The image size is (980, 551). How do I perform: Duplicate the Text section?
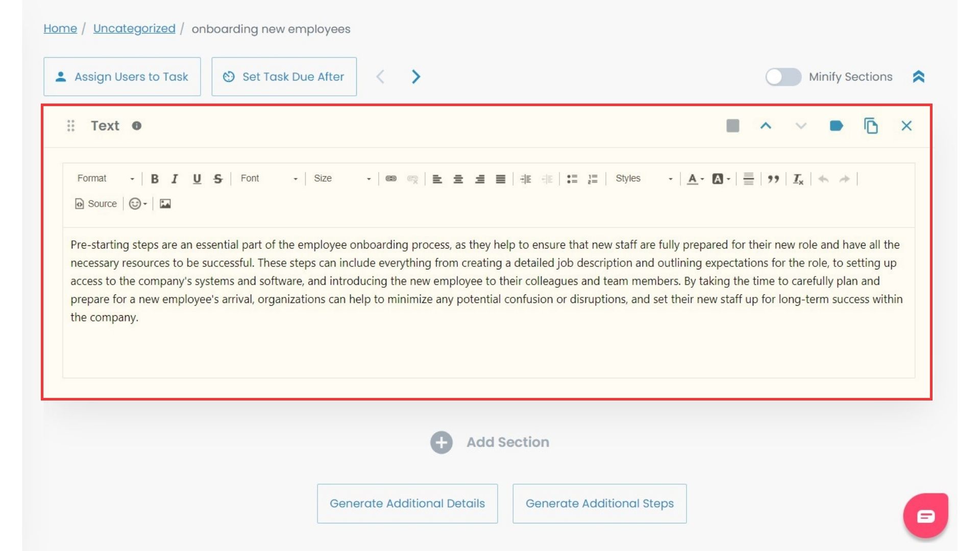(x=871, y=126)
